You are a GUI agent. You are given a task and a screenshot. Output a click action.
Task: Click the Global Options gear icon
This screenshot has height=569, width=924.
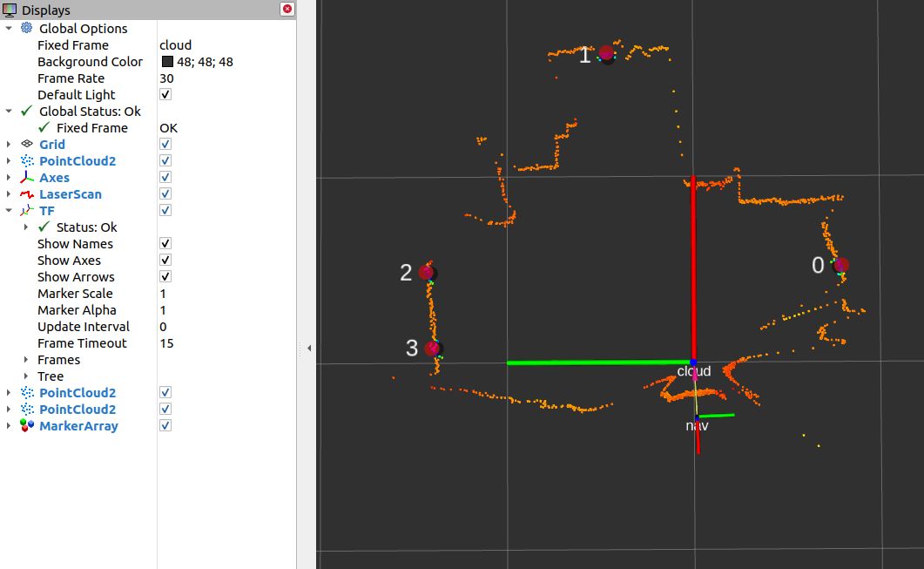click(26, 28)
